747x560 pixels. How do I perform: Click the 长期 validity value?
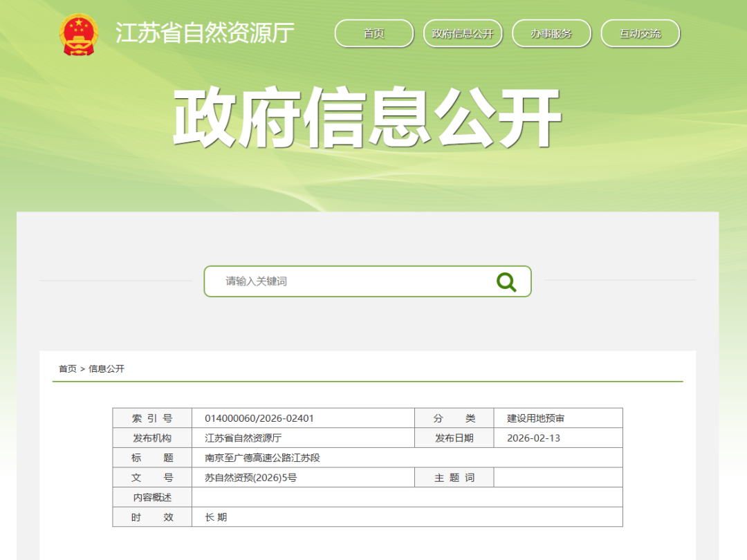tap(216, 517)
